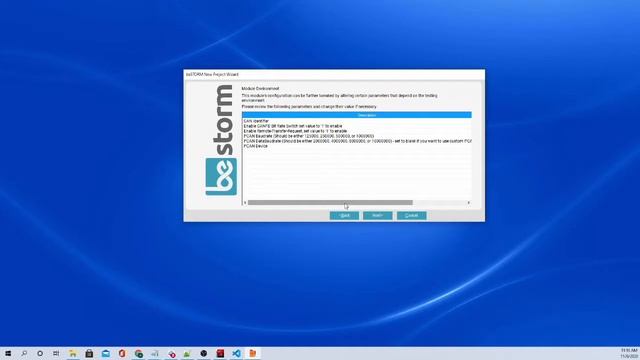The width and height of the screenshot is (640, 360).
Task: Open the Windows Start menu
Action: click(8, 353)
